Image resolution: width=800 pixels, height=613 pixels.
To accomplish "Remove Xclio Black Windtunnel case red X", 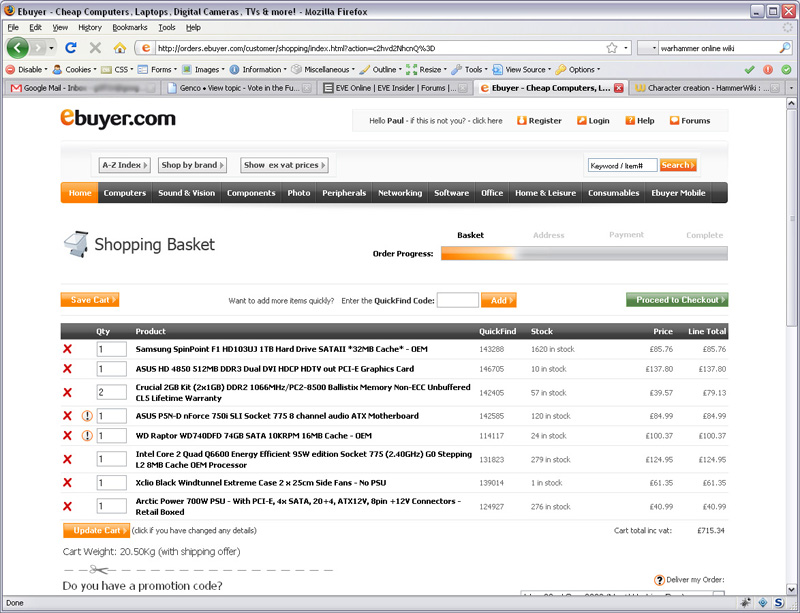I will 67,483.
